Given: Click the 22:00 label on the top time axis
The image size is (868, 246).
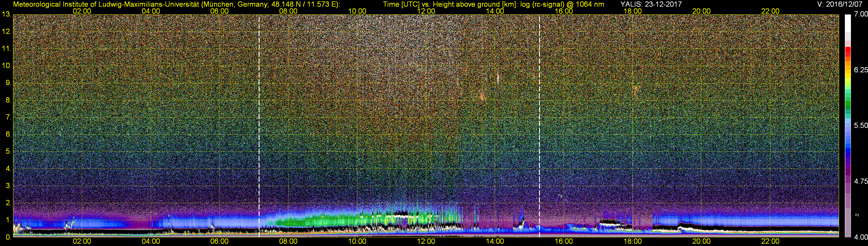Looking at the screenshot, I should coord(770,11).
